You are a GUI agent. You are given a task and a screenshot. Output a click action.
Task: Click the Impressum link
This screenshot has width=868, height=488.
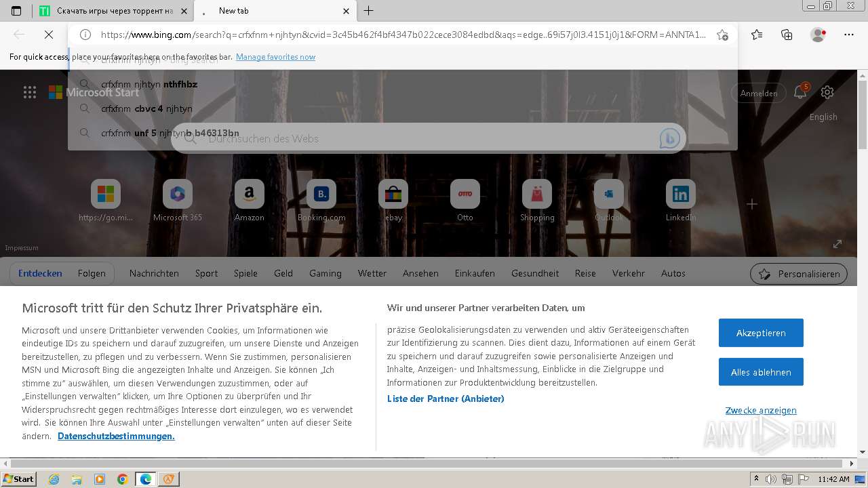pos(22,248)
